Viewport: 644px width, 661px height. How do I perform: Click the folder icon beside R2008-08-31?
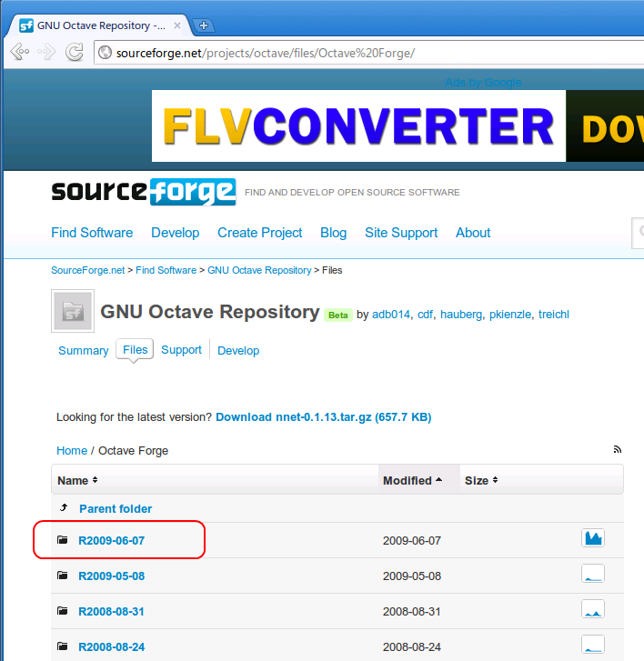[x=63, y=610]
